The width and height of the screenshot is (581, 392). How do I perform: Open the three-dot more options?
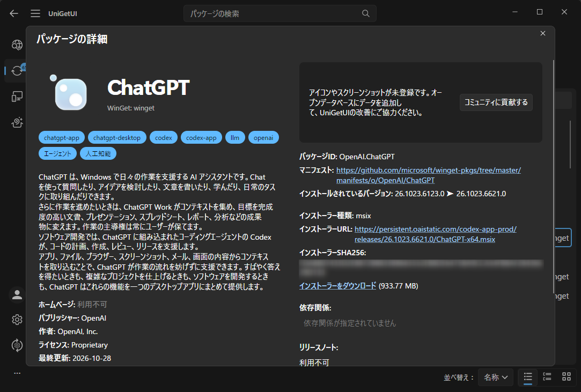click(x=17, y=373)
